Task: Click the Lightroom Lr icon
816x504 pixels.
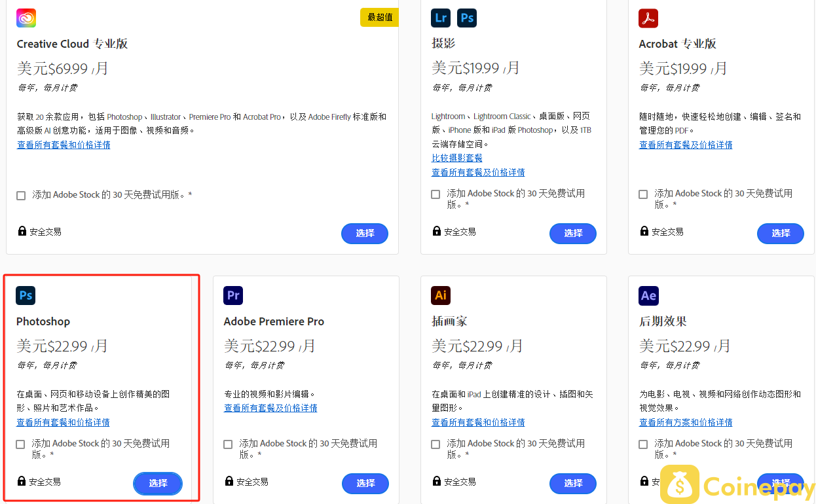Action: pyautogui.click(x=441, y=18)
